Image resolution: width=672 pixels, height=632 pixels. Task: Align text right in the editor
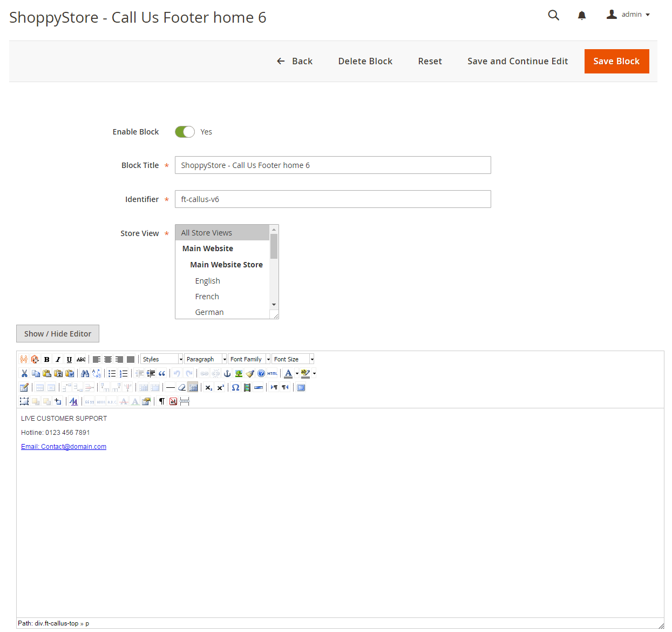119,359
